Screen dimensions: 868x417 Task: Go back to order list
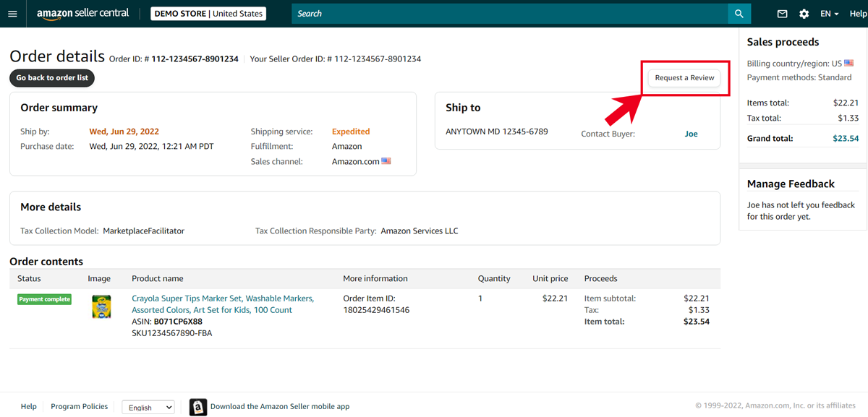[x=52, y=77]
